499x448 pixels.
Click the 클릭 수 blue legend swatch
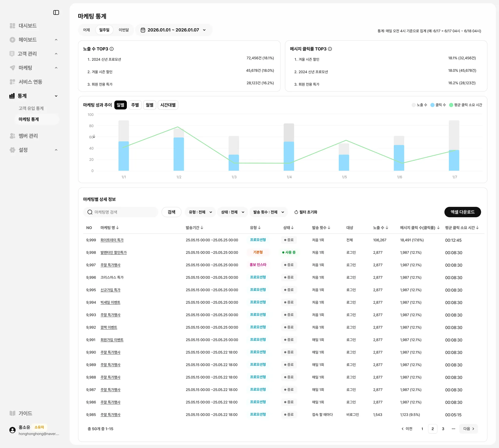432,105
